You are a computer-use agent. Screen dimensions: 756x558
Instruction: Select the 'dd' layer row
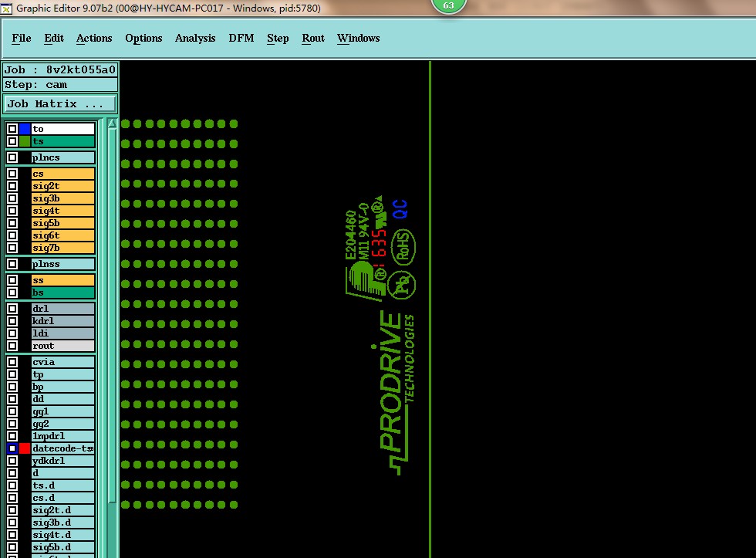62,399
